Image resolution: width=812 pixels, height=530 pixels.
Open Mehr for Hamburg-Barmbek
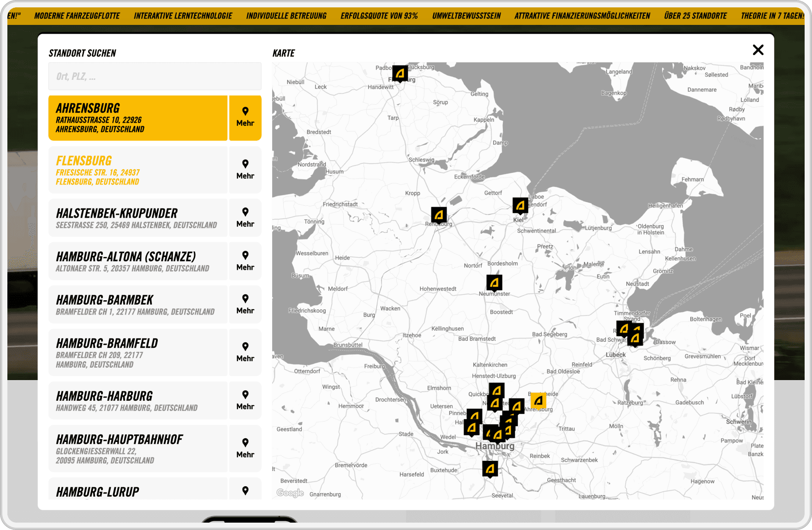[245, 304]
